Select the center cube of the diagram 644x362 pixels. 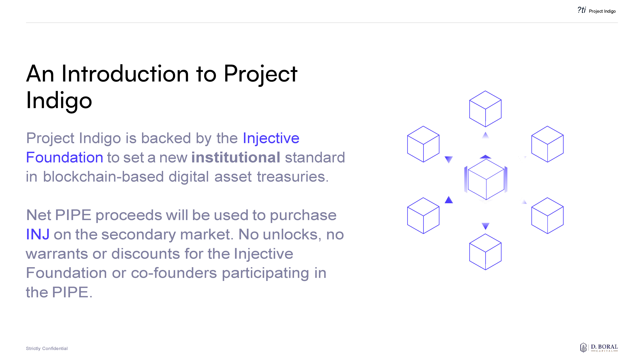[x=486, y=179]
